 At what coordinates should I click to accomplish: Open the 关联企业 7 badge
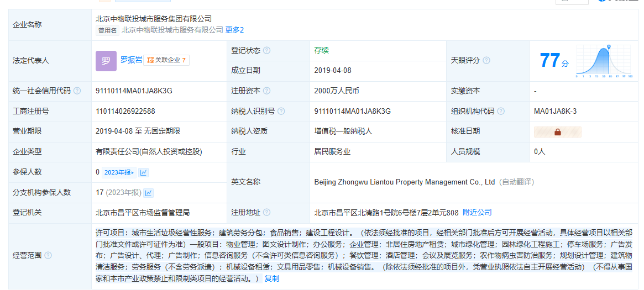(x=166, y=60)
